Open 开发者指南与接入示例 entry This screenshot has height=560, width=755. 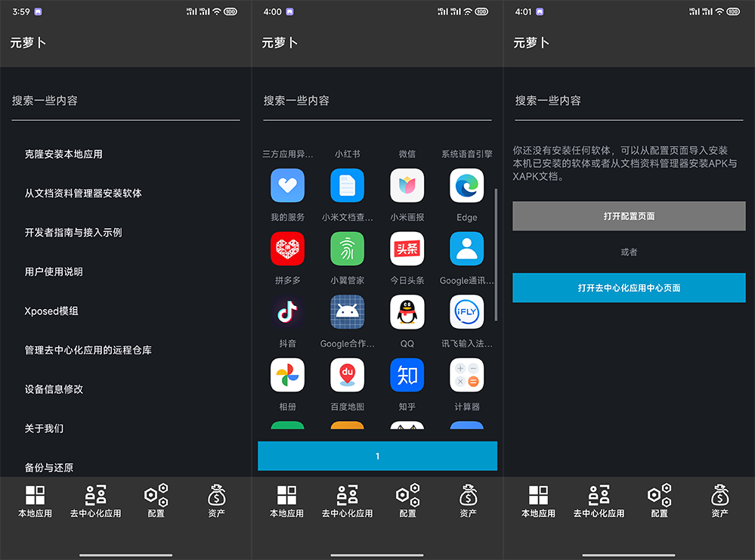(x=73, y=233)
